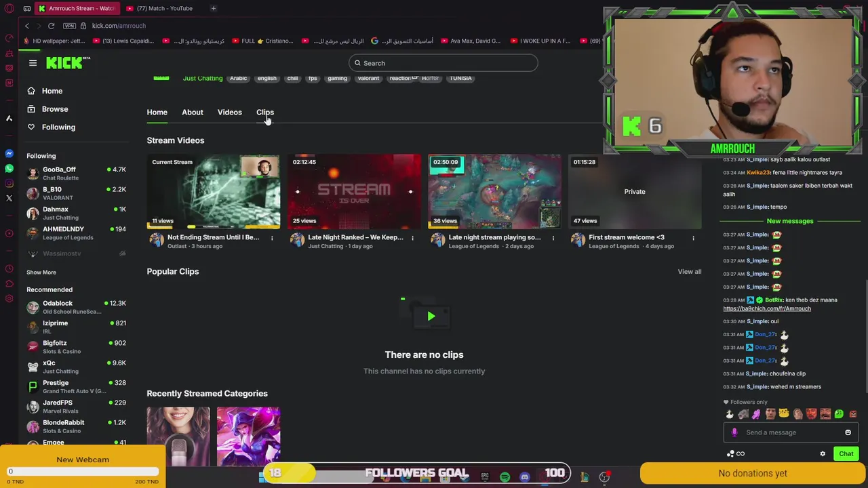Click the Arabic tag
Screen dimensions: 868x488
238,78
